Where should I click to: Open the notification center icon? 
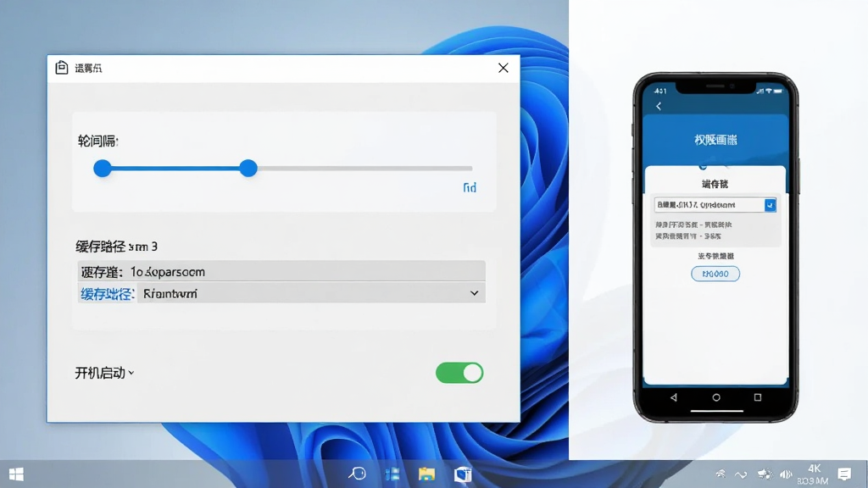[x=844, y=474]
